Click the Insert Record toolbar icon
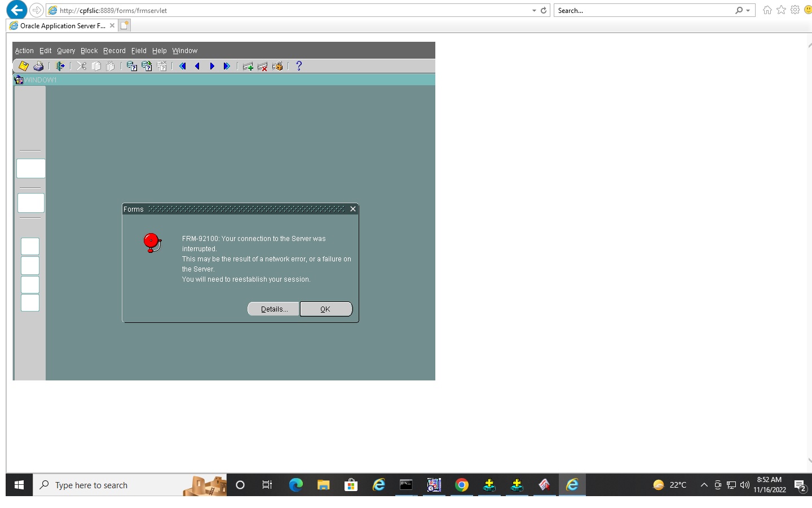Image resolution: width=812 pixels, height=508 pixels. [248, 66]
